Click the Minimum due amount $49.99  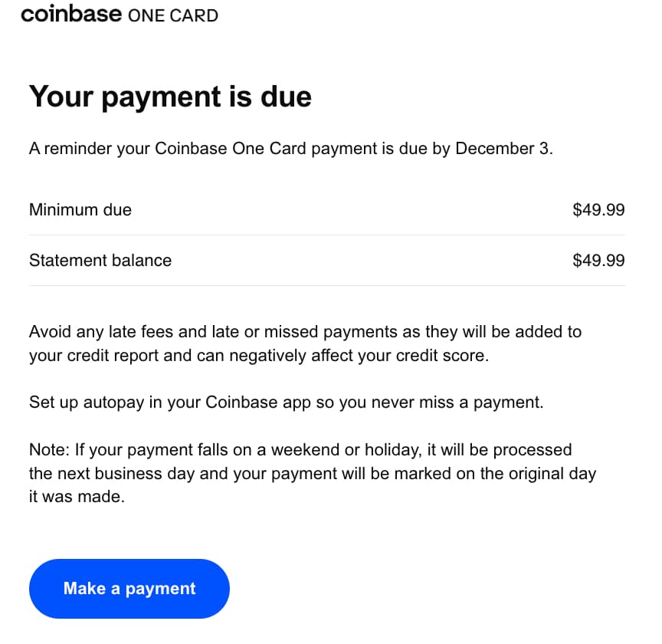click(598, 209)
